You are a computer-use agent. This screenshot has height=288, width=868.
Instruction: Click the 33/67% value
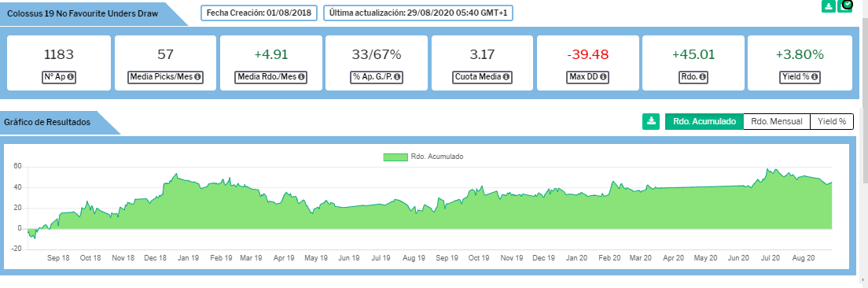(x=377, y=54)
